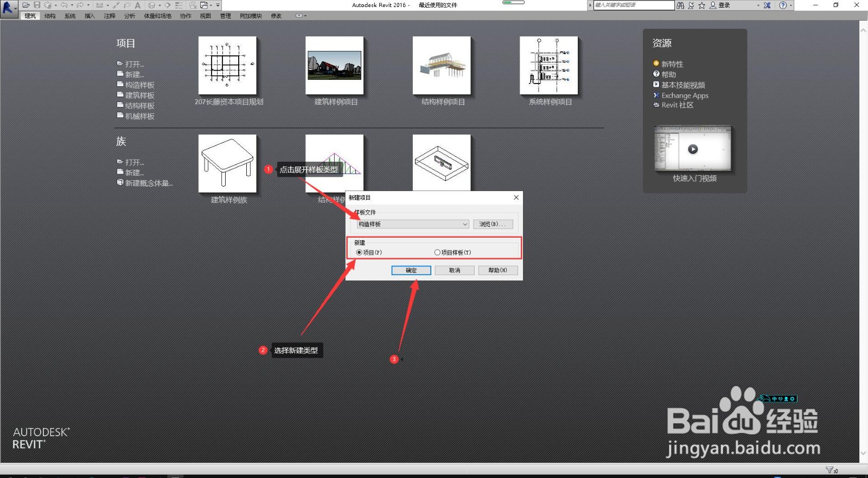Open Autodesk Exchange Apps X icon in title bar
868x478 pixels.
tap(767, 5)
